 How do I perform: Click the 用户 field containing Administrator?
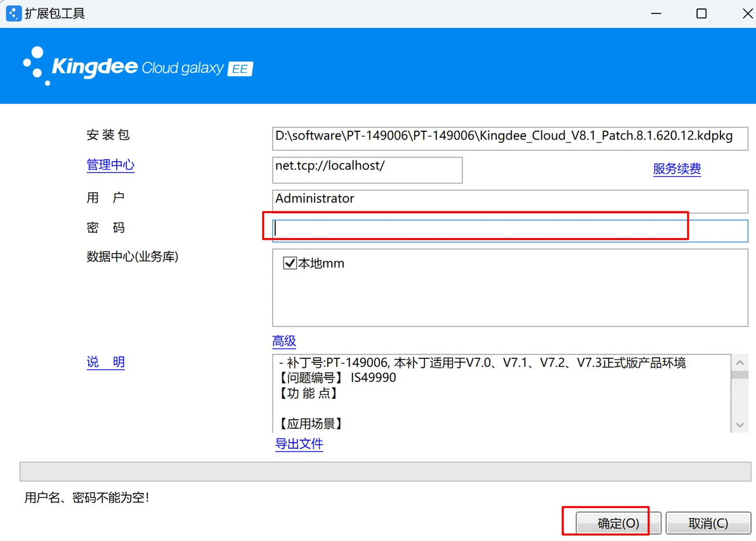coord(510,200)
